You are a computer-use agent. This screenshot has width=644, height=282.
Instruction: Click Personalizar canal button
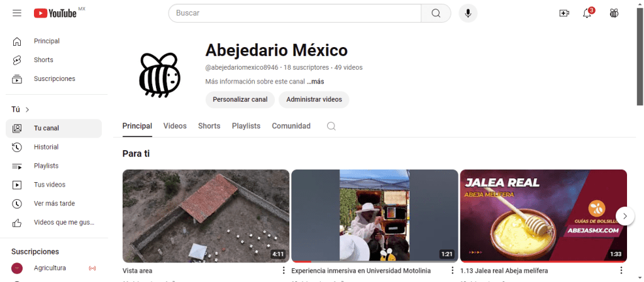pos(240,99)
